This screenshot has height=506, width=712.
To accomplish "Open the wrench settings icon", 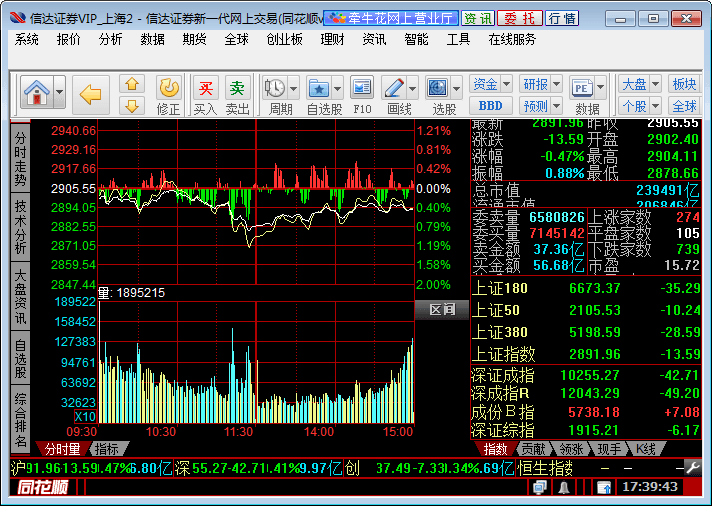I will click(692, 468).
